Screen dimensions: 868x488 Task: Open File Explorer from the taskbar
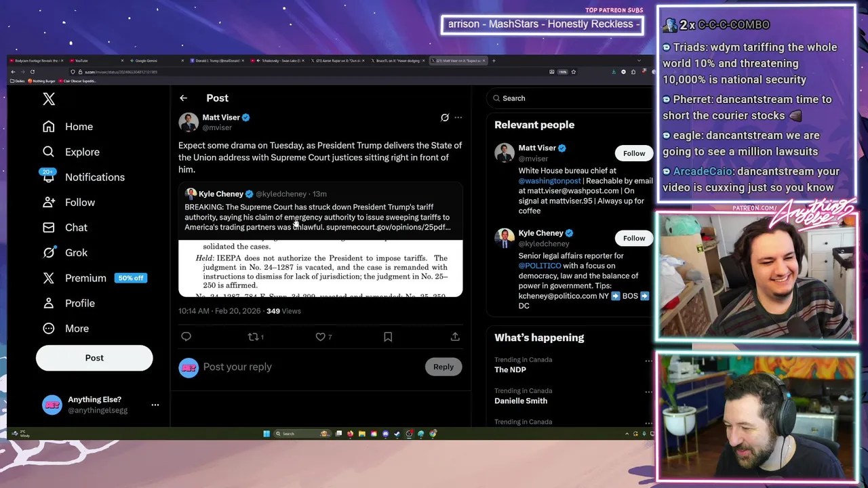(x=362, y=434)
